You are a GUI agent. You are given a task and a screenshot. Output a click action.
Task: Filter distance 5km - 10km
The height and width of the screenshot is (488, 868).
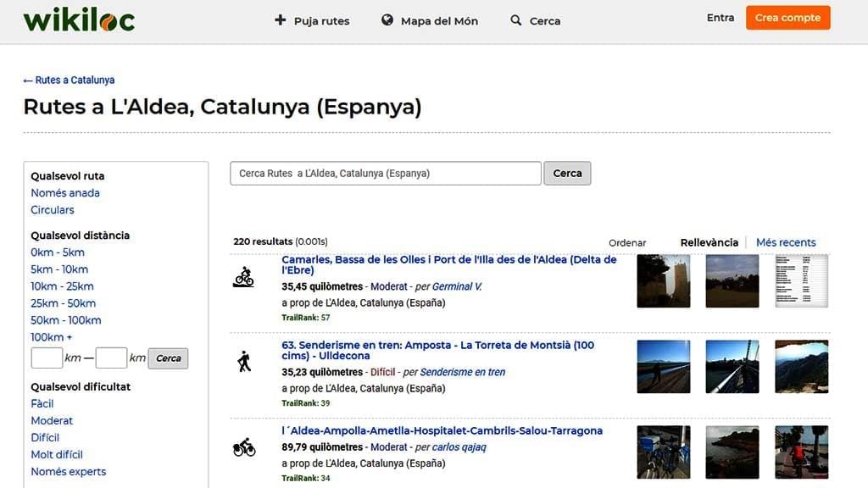coord(59,269)
